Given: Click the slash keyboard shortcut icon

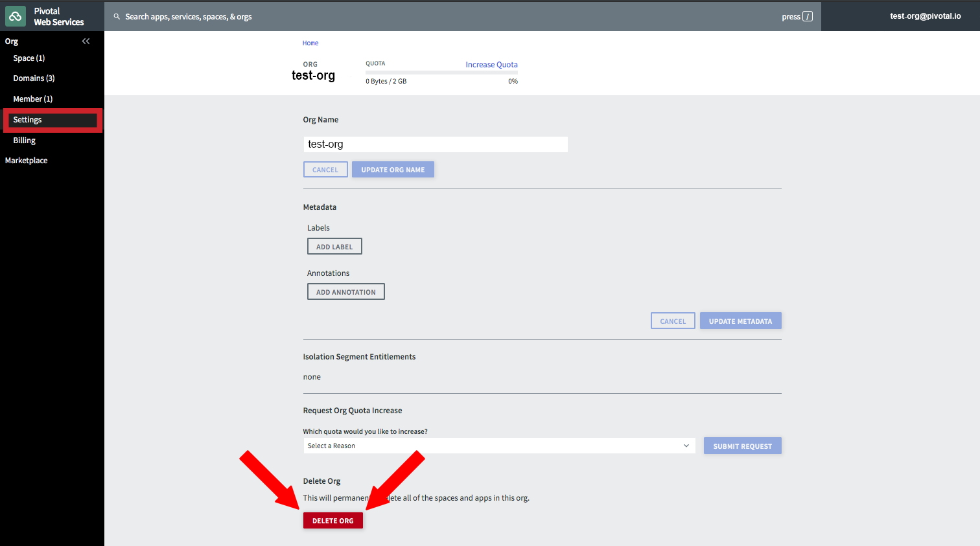Looking at the screenshot, I should click(807, 17).
